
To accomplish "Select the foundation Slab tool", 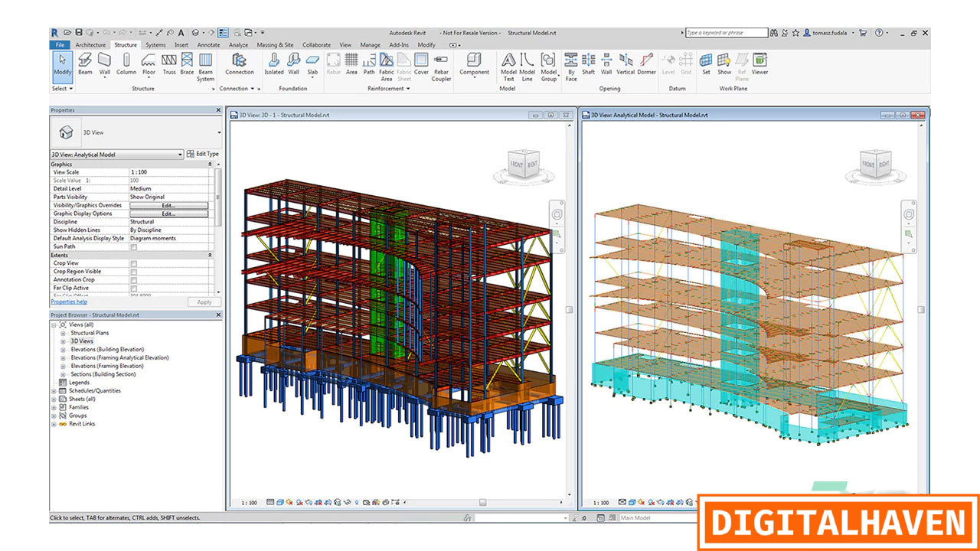I will (x=312, y=66).
